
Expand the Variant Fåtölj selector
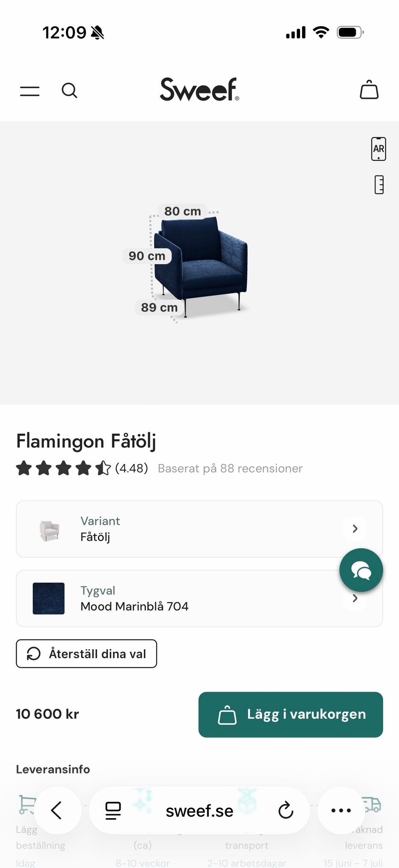click(x=355, y=529)
